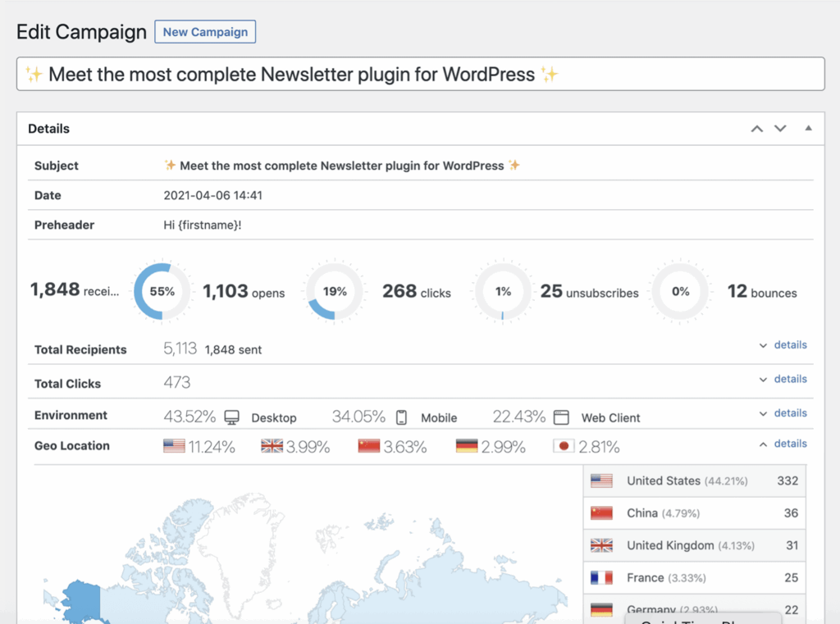
Task: Click the 12 bounces statistic
Action: pos(762,291)
